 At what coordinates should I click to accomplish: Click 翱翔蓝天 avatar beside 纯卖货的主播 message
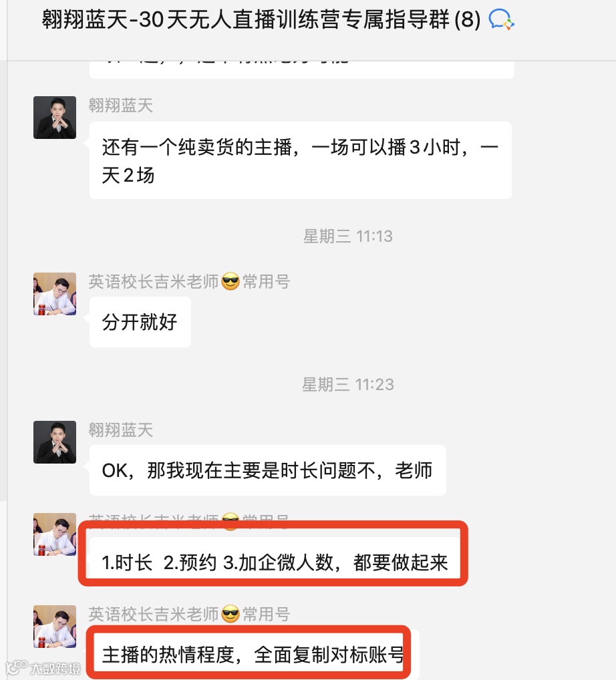[55, 118]
